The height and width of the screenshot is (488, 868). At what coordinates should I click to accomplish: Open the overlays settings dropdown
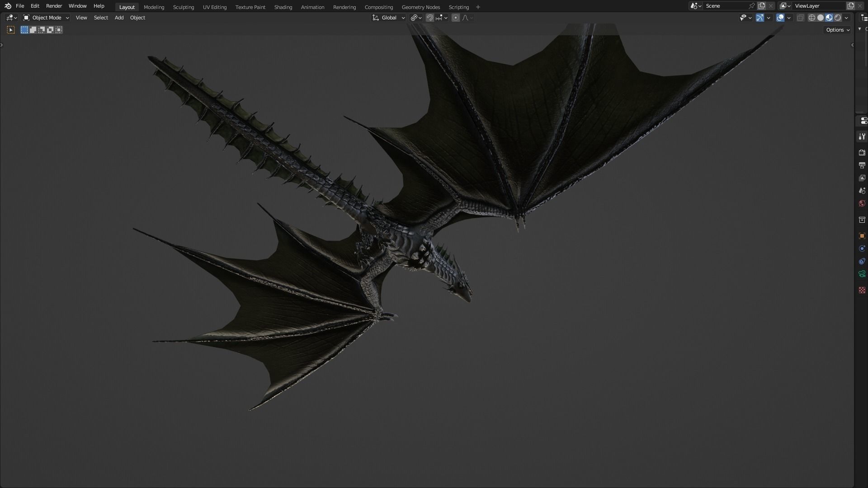coord(789,18)
